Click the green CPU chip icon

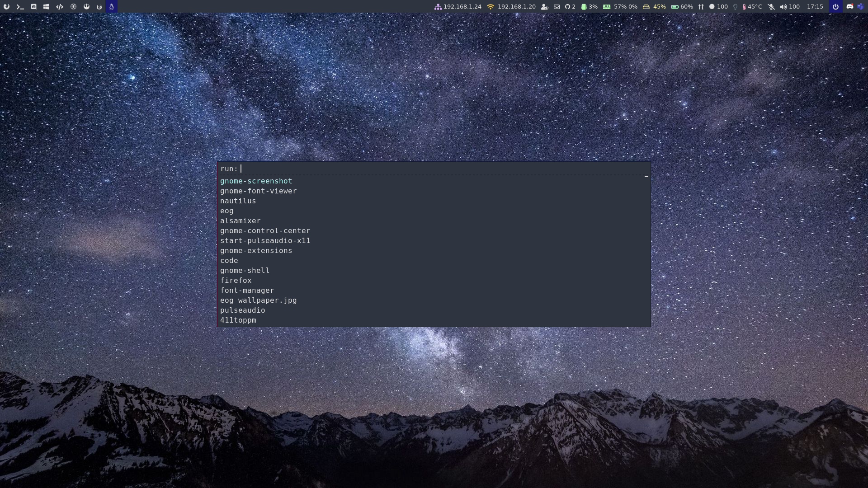tap(584, 7)
